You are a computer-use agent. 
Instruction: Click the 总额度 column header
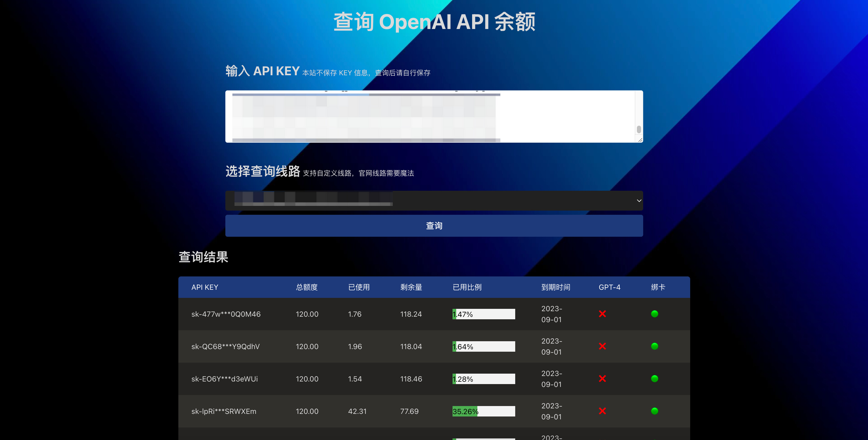[x=307, y=287]
